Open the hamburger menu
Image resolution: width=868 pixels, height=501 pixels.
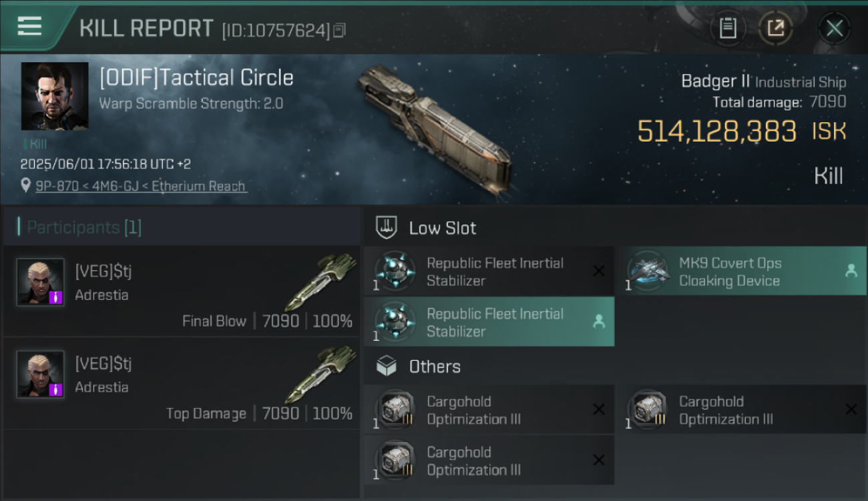[x=29, y=27]
